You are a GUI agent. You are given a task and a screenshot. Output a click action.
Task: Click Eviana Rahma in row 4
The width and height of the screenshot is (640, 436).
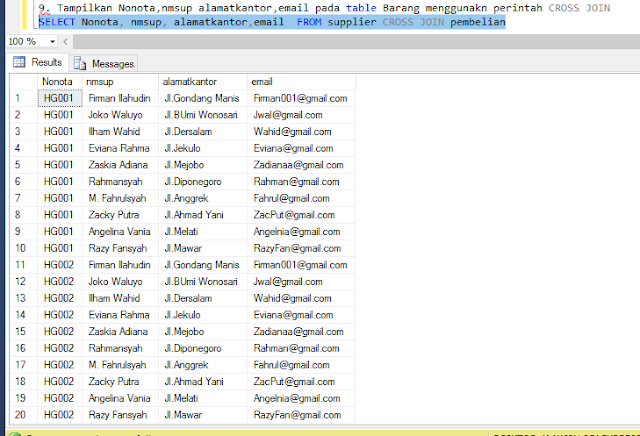click(x=119, y=148)
